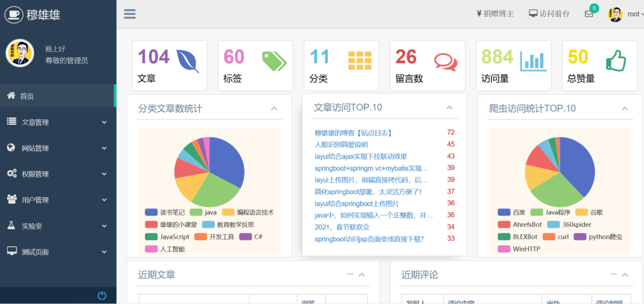This screenshot has height=304, width=644.
Task: Click the root user avatar in header
Action: coord(615,14)
